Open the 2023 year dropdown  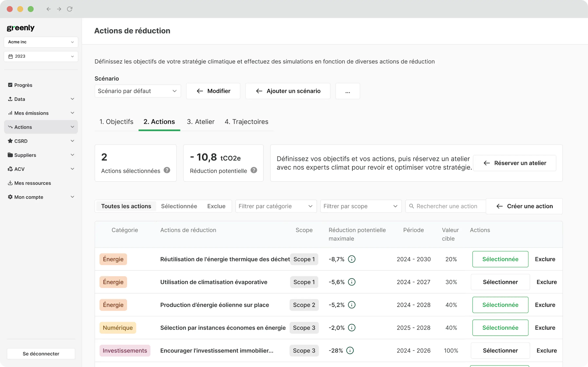point(41,56)
